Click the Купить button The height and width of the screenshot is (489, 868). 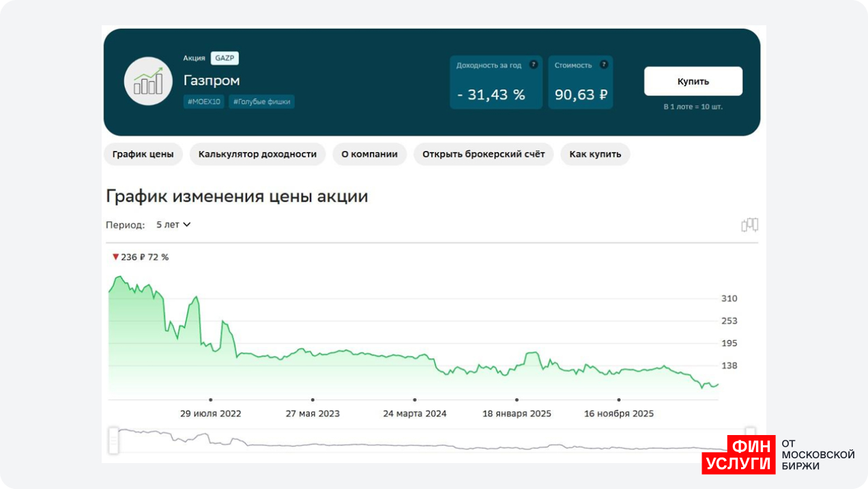point(693,81)
